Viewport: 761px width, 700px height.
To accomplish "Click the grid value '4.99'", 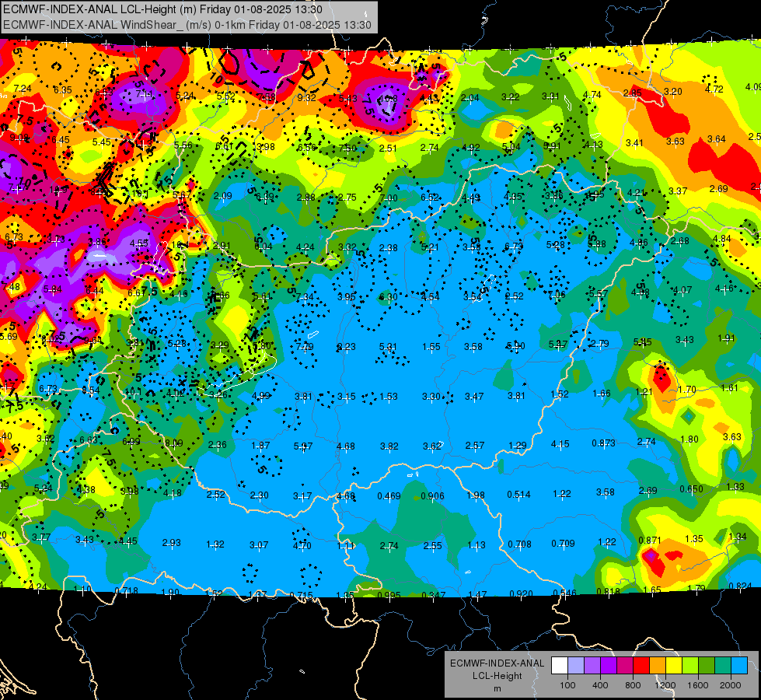I will pos(261,396).
